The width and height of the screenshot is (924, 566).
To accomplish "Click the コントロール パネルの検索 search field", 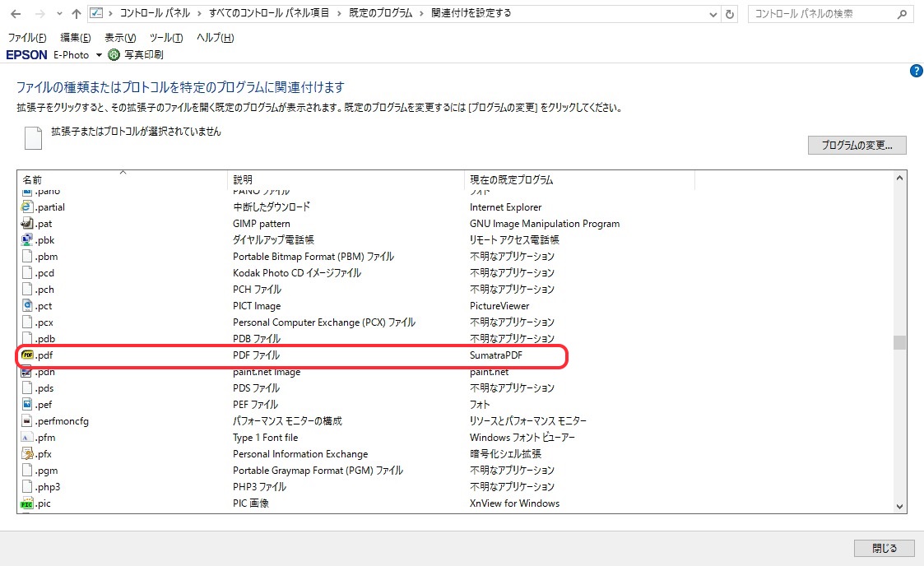I will (x=823, y=14).
